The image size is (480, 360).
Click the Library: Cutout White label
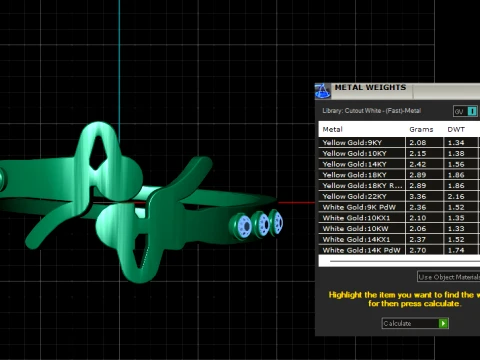tap(371, 111)
